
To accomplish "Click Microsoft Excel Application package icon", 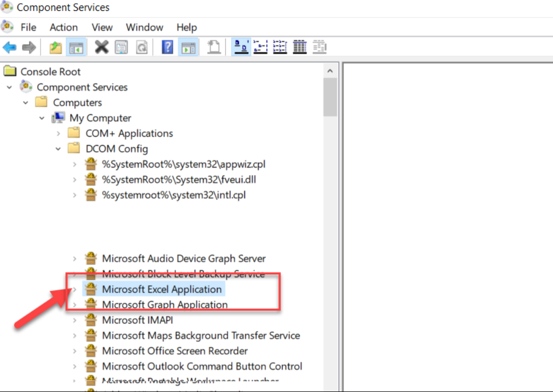I will click(x=91, y=289).
